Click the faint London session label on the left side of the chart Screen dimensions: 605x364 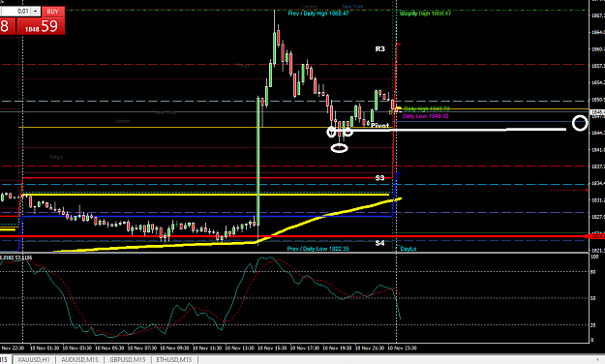coord(122,121)
